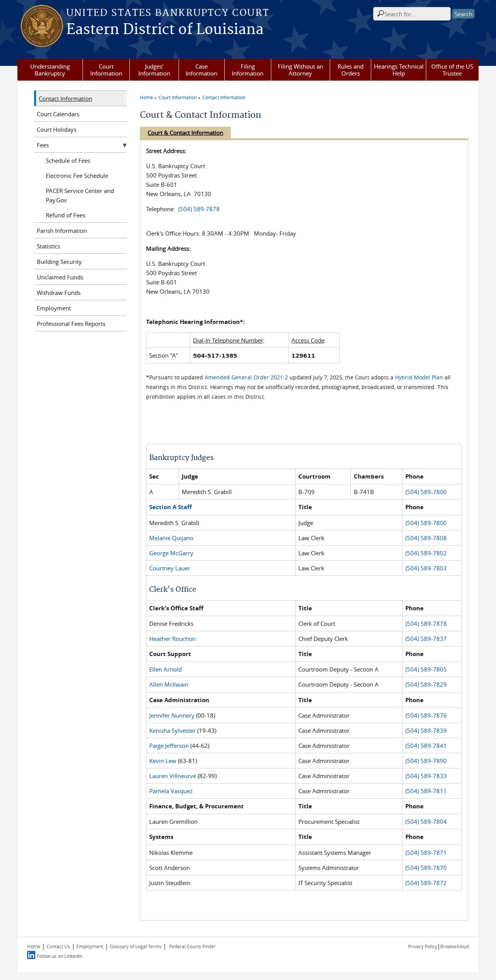496x980 pixels.
Task: Click Home in the breadcrumb
Action: tap(146, 98)
